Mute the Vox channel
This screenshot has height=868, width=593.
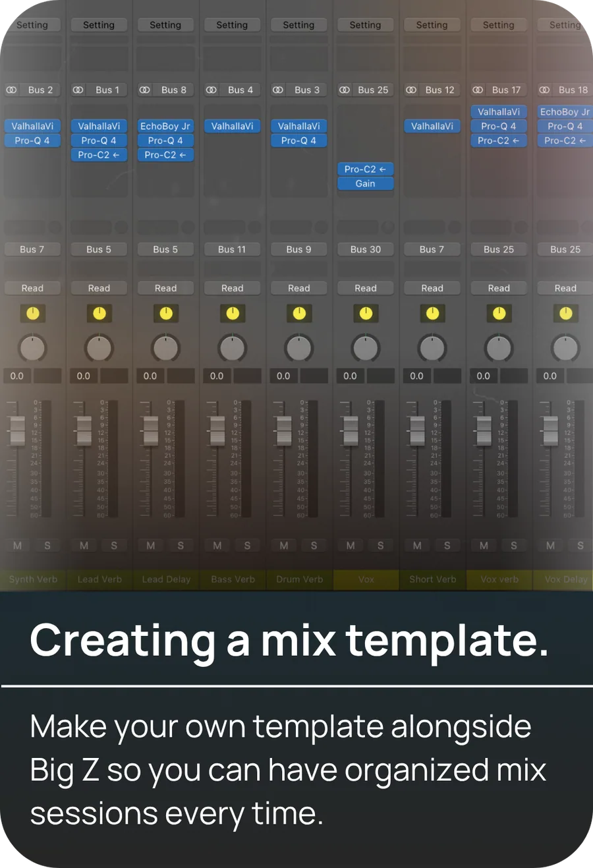tap(351, 545)
